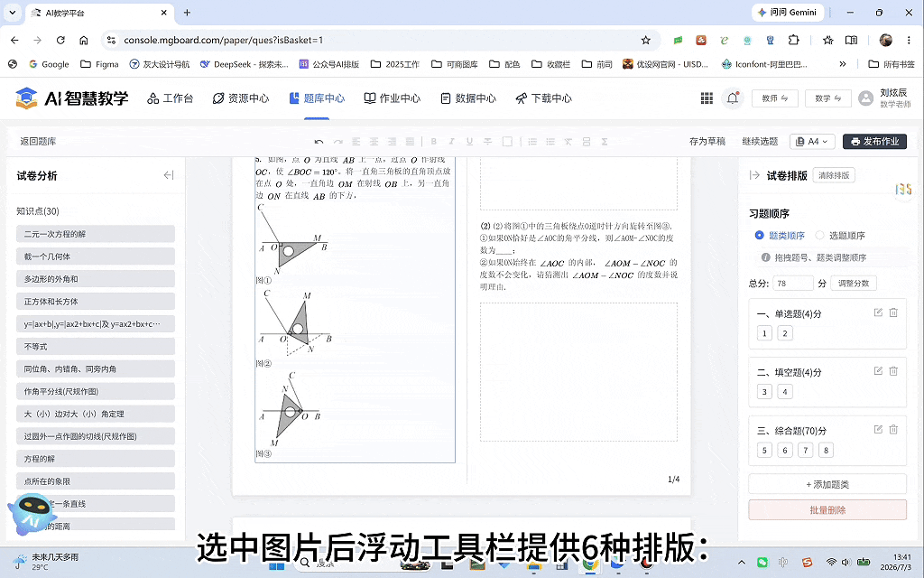Click 存为草稿 button
924x578 pixels.
click(707, 142)
